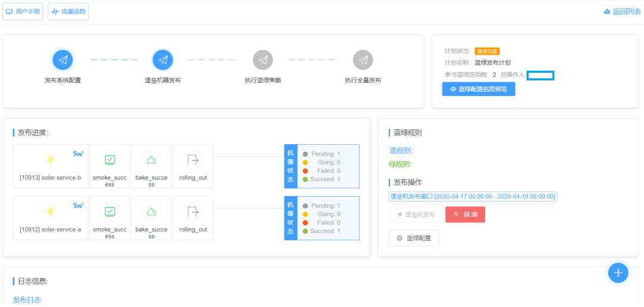Click the 绿规则 label

pyautogui.click(x=401, y=165)
